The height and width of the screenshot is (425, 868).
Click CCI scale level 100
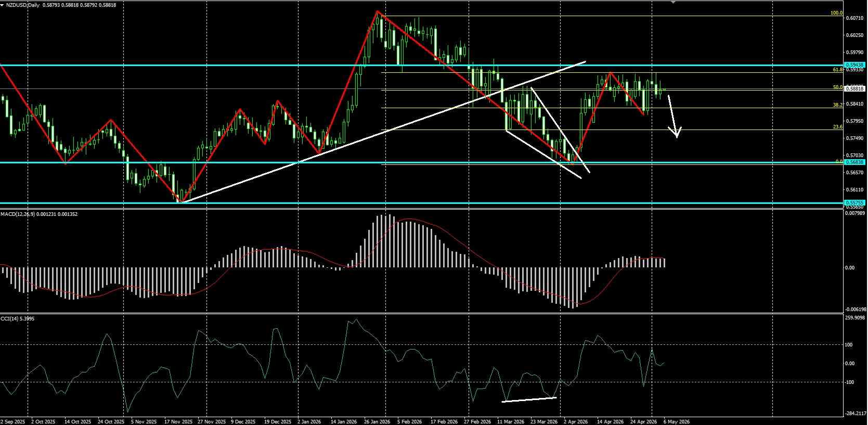tap(850, 344)
